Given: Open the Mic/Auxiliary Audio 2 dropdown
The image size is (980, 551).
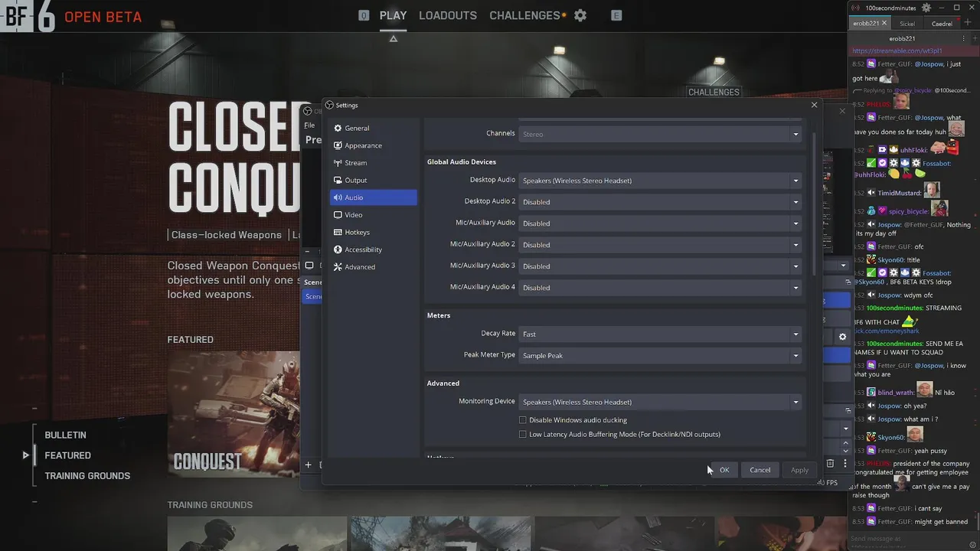Looking at the screenshot, I should pyautogui.click(x=660, y=245).
